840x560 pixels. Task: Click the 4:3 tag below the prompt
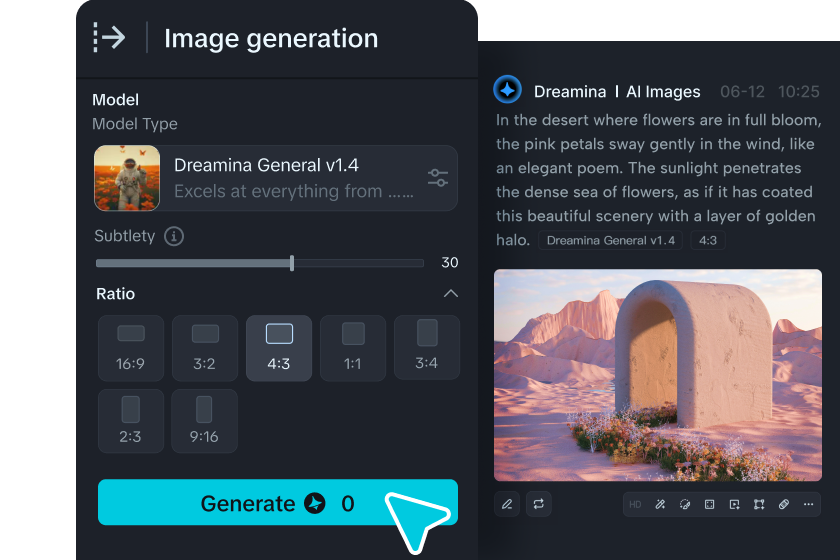[708, 240]
